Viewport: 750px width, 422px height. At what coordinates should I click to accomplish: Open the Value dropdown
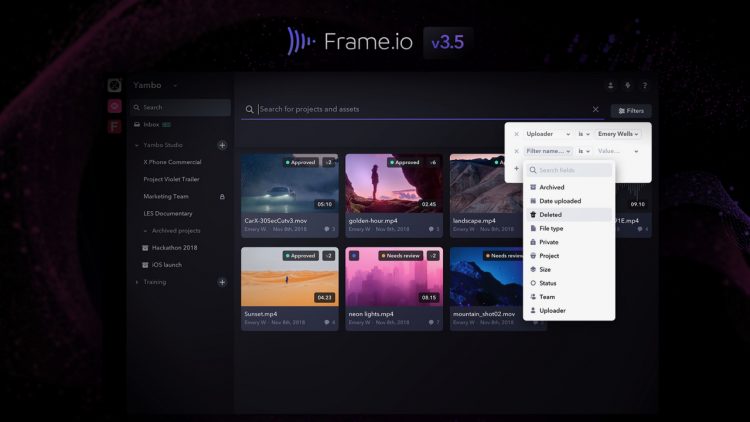point(618,152)
